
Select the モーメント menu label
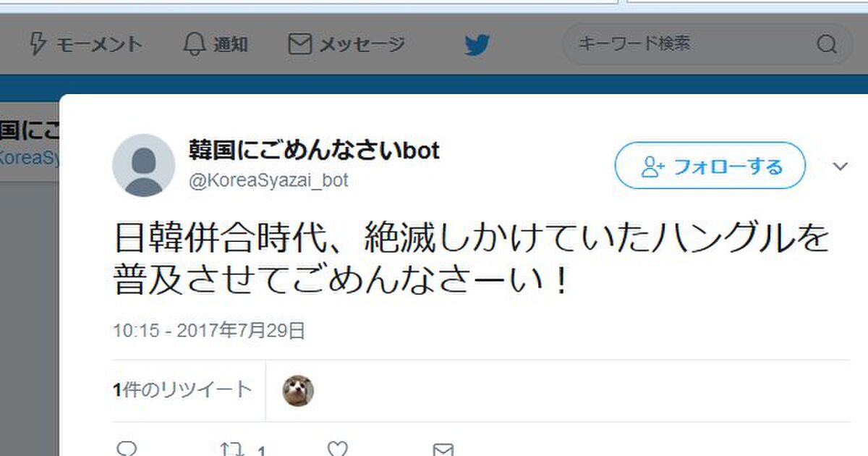click(98, 45)
